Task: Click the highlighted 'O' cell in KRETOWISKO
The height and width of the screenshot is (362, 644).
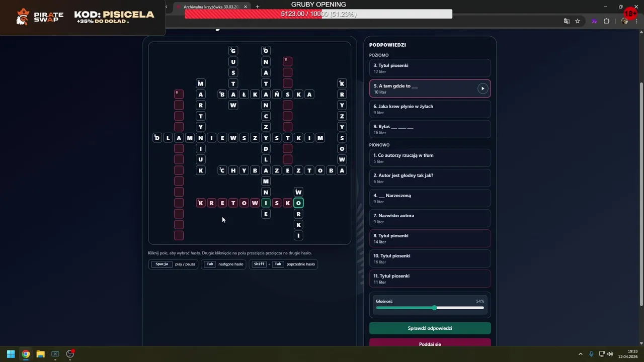Action: tap(298, 203)
